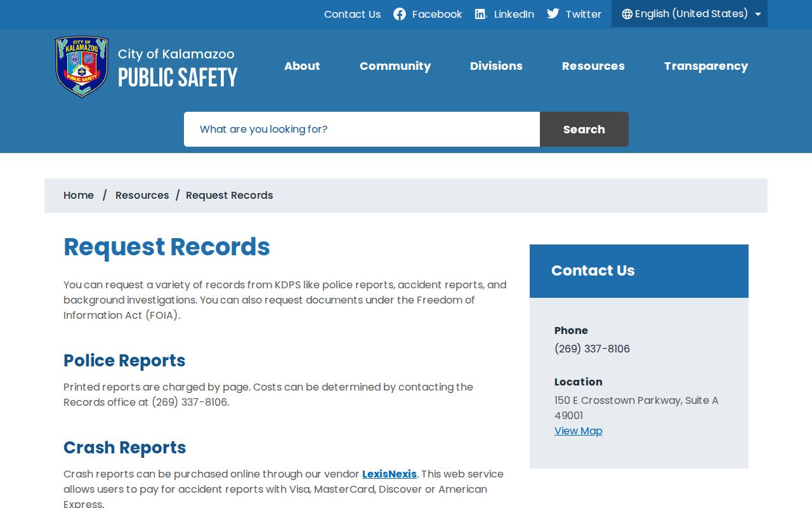The width and height of the screenshot is (812, 508).
Task: Click the Search button
Action: click(584, 130)
